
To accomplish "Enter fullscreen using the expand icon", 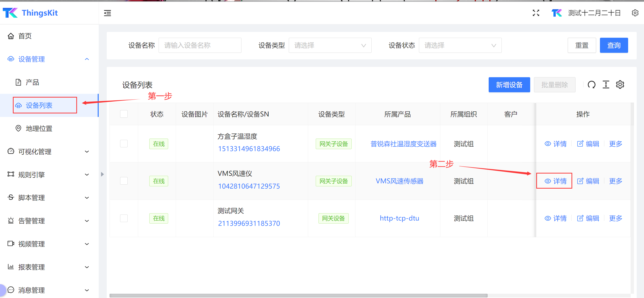I will pyautogui.click(x=536, y=13).
